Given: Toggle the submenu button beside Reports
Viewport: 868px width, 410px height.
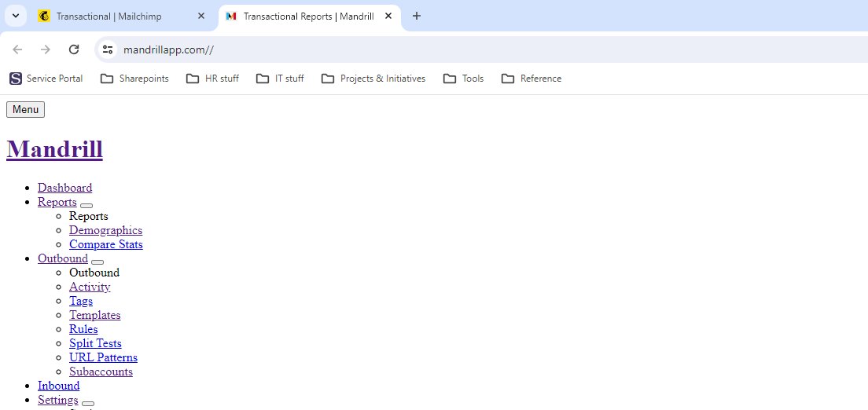Looking at the screenshot, I should (86, 205).
